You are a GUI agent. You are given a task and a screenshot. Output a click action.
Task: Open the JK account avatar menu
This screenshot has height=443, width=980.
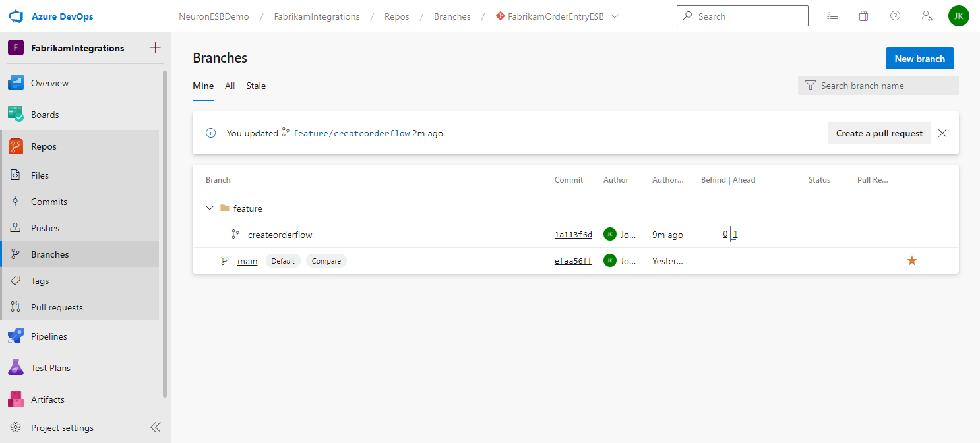coord(959,16)
